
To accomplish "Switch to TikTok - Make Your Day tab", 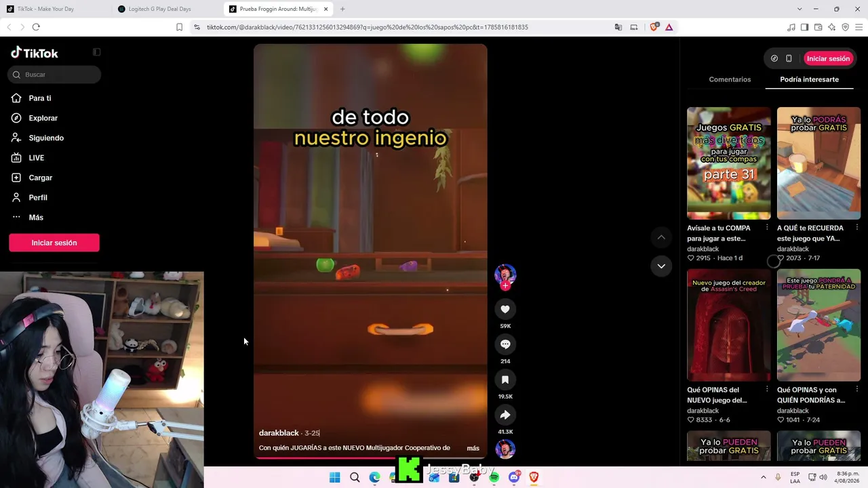I will coord(56,9).
